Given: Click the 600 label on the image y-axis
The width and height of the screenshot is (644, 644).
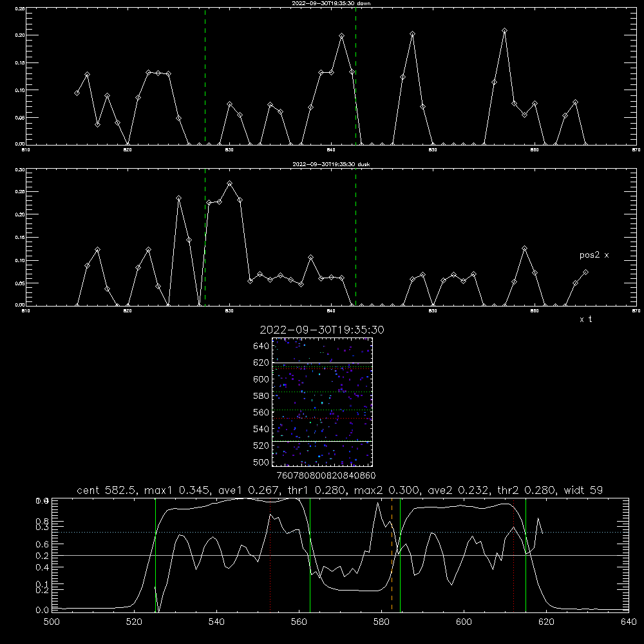Looking at the screenshot, I should [261, 379].
